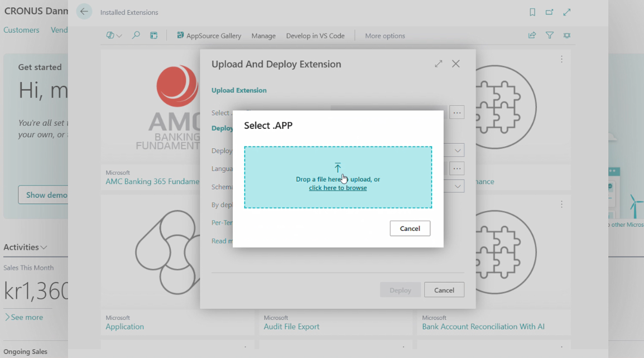Click the Upload Extension section heading
The image size is (644, 358).
239,90
